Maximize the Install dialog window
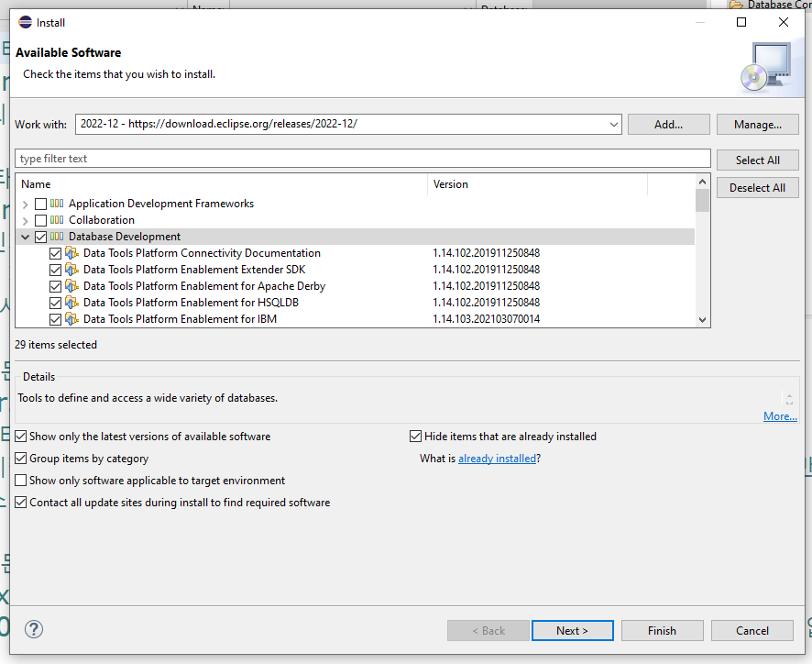The image size is (812, 664). 741,22
